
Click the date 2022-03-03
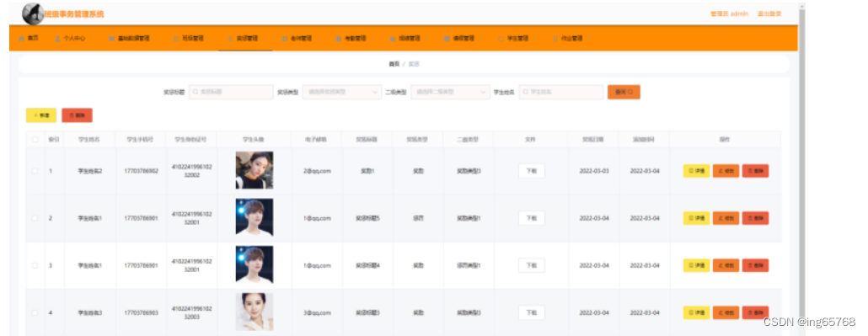[594, 171]
